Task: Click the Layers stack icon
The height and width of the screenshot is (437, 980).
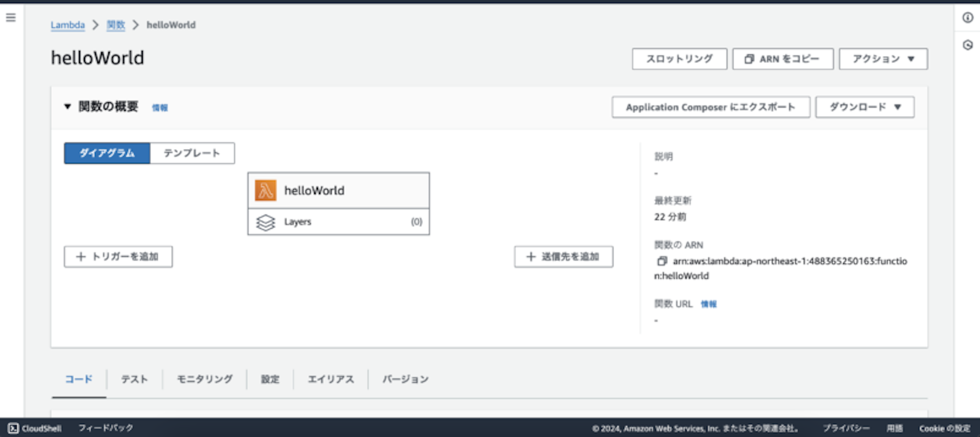Action: coord(265,222)
